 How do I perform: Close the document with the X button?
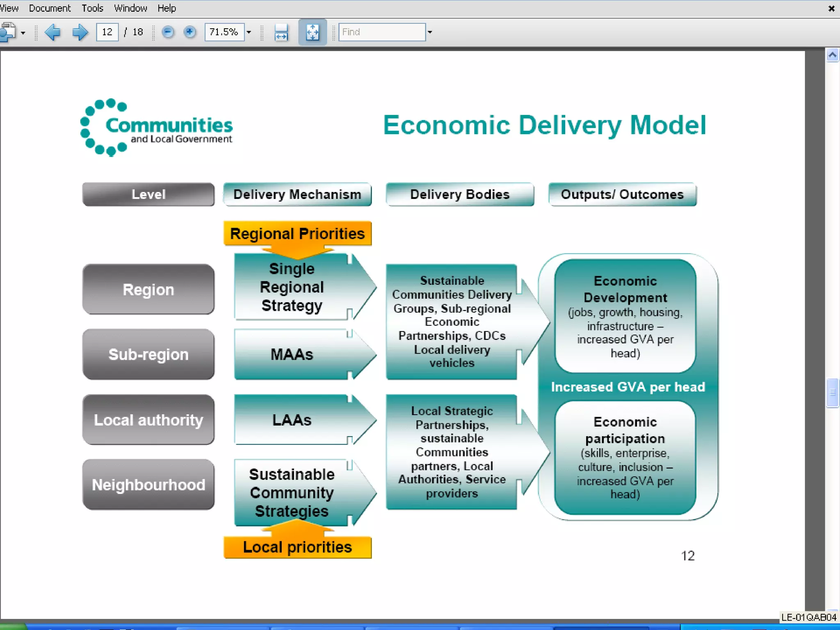[831, 8]
